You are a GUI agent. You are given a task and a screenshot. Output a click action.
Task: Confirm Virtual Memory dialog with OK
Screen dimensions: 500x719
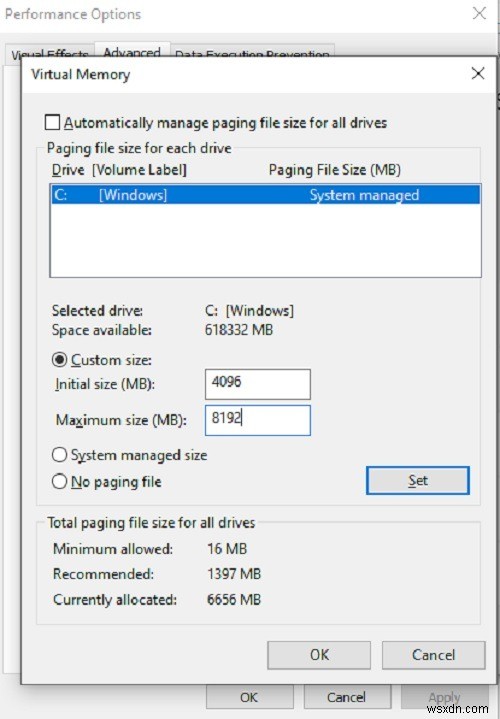319,655
